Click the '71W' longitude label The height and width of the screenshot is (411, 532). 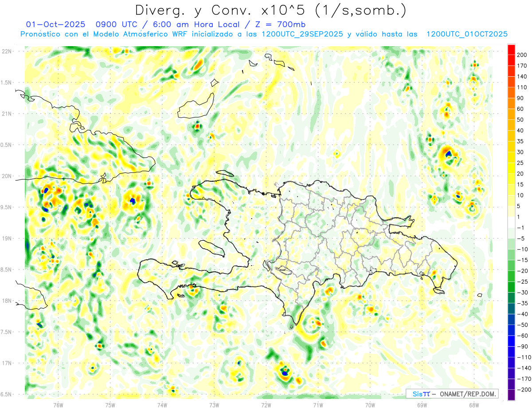(318, 405)
